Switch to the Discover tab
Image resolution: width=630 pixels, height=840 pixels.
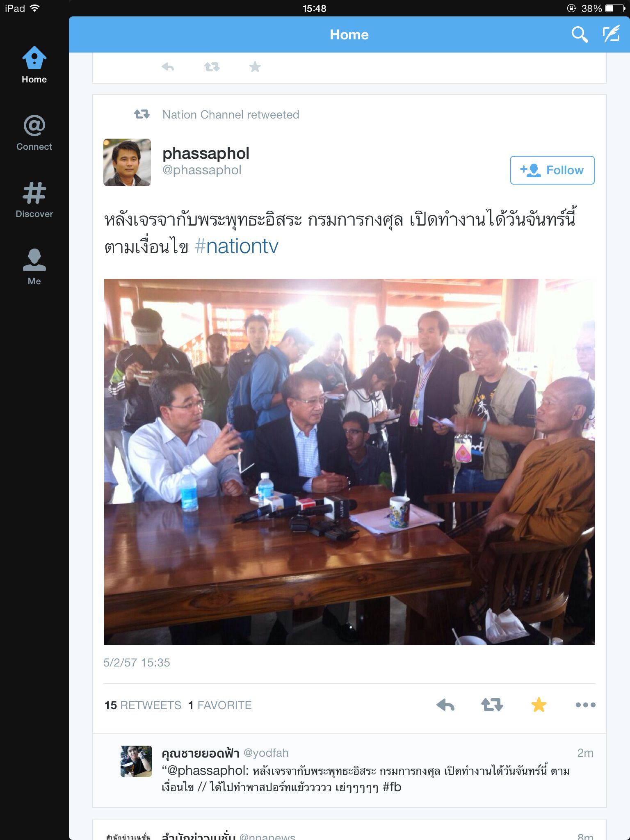click(x=34, y=200)
